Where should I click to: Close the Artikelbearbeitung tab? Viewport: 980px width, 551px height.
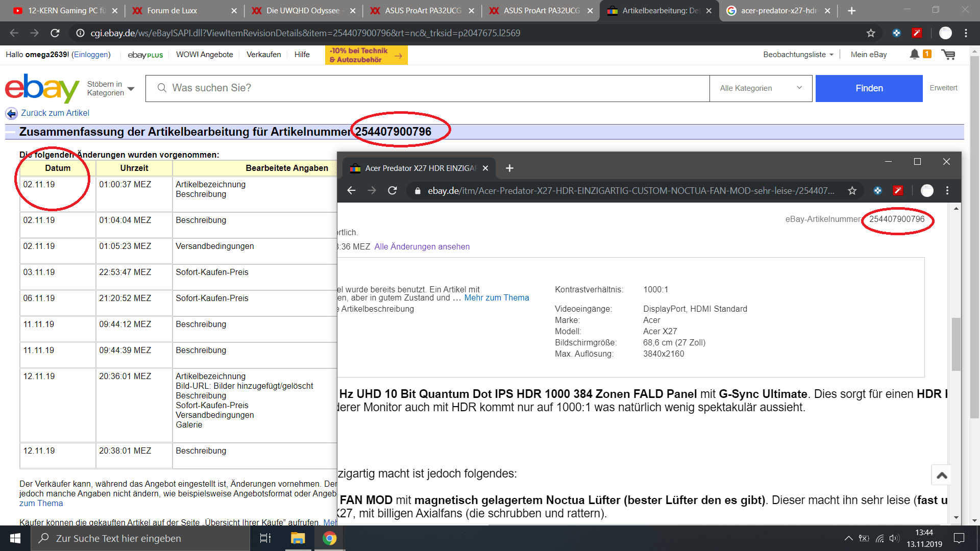coord(708,11)
